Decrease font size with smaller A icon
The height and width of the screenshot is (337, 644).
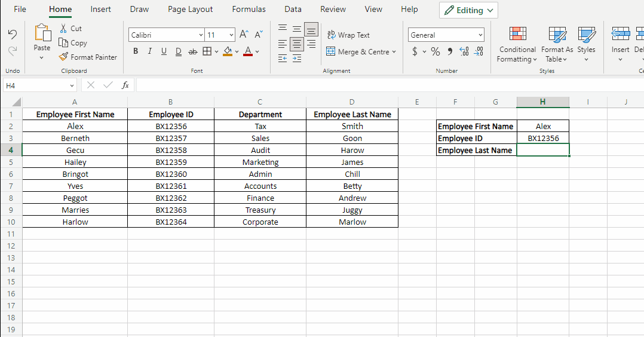(x=258, y=34)
